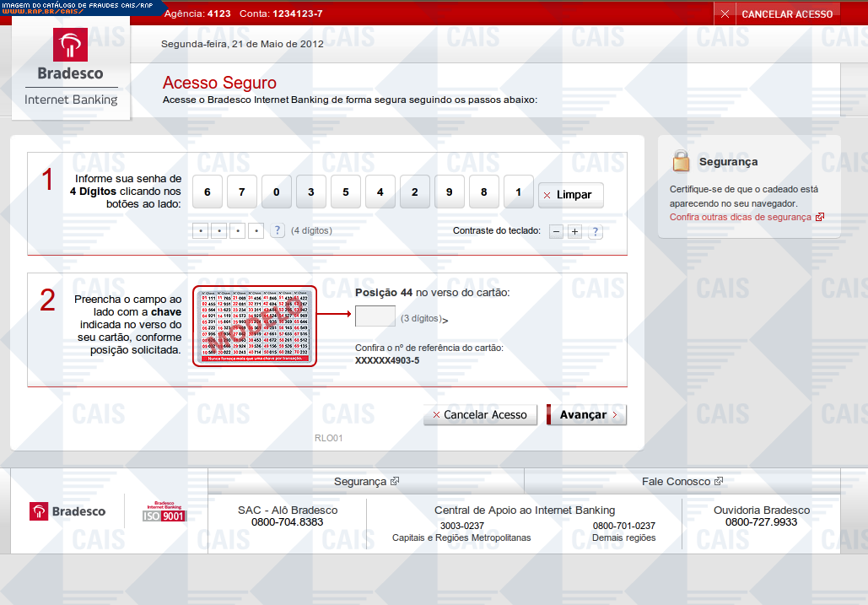This screenshot has height=605, width=868.
Task: Click the ISO 9001 certification badge
Action: click(x=164, y=511)
